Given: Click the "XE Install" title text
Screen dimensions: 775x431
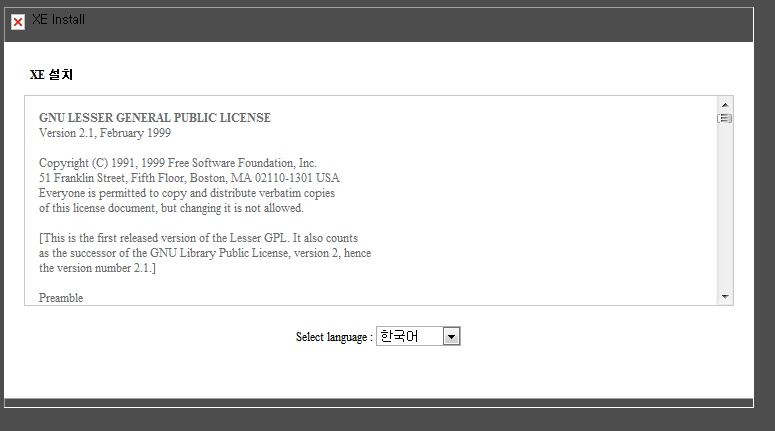Looking at the screenshot, I should [x=58, y=20].
